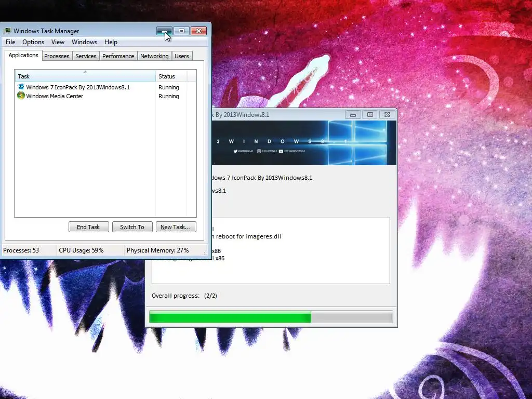Switch to the Services tab
This screenshot has height=399, width=532.
coord(86,56)
